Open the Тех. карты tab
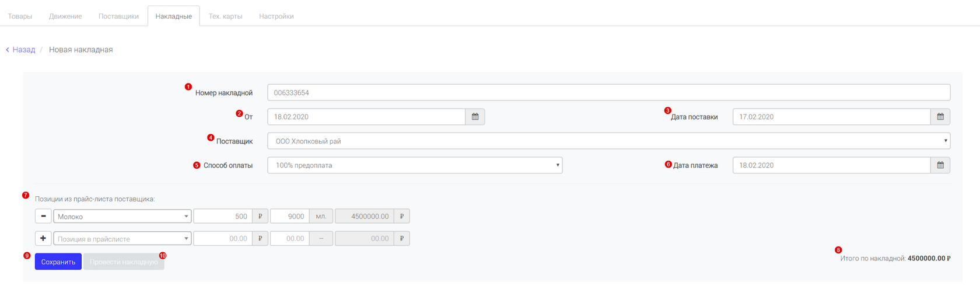980x306 pixels. pyautogui.click(x=225, y=16)
